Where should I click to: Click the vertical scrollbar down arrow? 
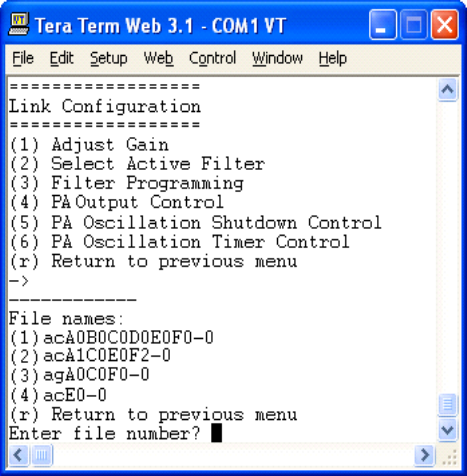click(x=447, y=430)
